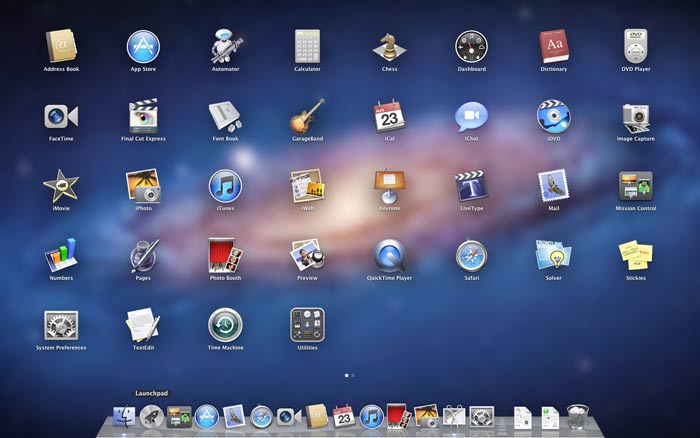Open the Stickies app
The width and height of the screenshot is (700, 438).
coord(636,255)
